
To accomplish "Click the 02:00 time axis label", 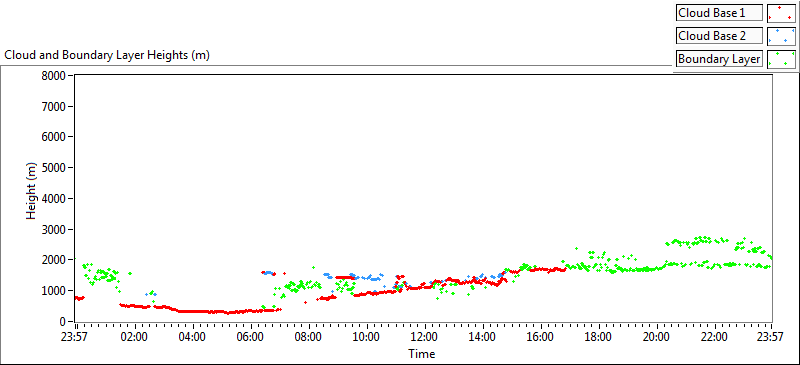I will click(135, 337).
